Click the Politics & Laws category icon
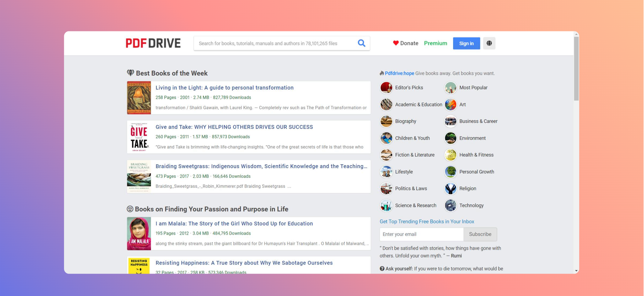Screen dimensions: 644x296 (x=386, y=188)
